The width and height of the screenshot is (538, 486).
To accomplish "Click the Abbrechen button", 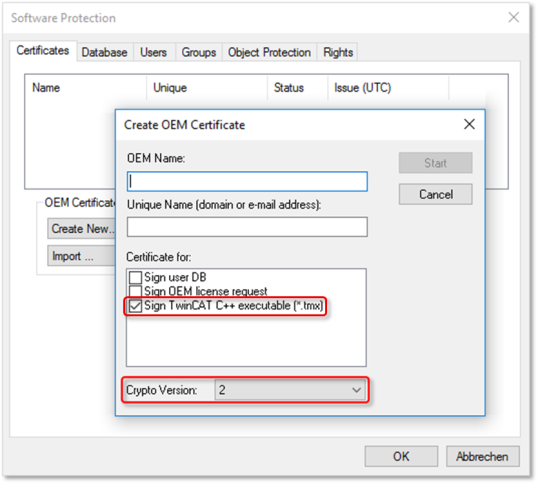I will pos(482,456).
